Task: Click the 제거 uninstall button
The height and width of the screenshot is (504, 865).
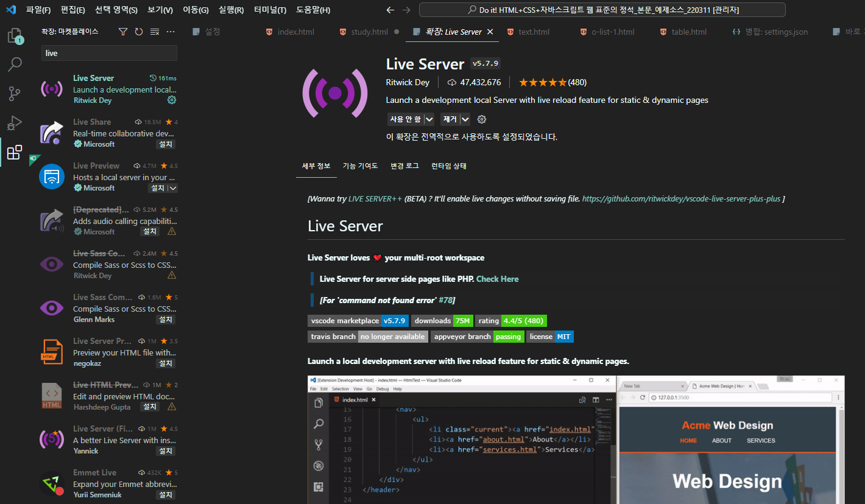Action: click(x=450, y=119)
